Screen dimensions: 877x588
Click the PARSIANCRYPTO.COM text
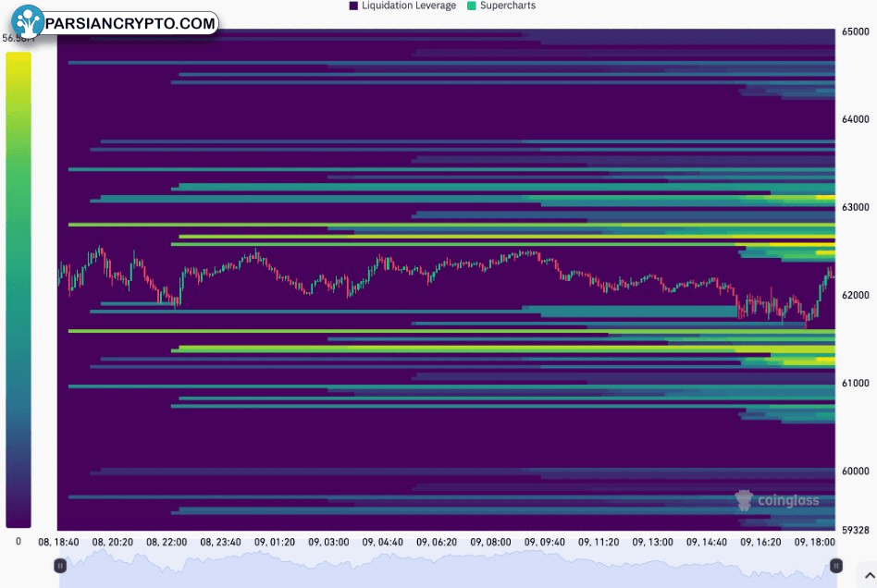point(130,23)
